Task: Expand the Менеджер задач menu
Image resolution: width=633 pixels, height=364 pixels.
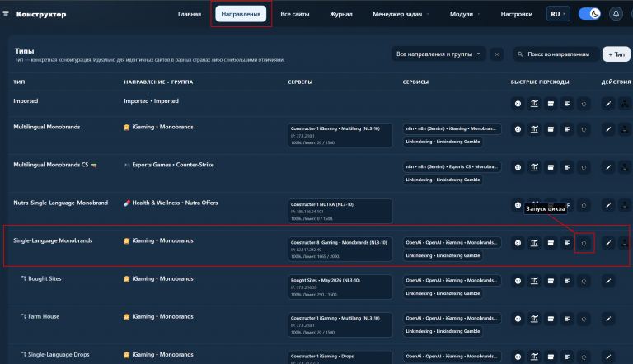Action: click(x=401, y=14)
